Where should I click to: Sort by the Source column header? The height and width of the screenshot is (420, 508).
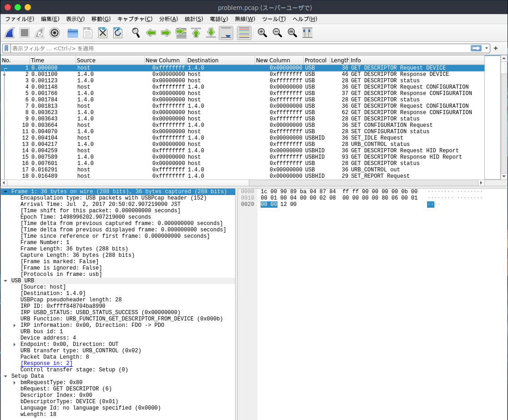(110, 60)
